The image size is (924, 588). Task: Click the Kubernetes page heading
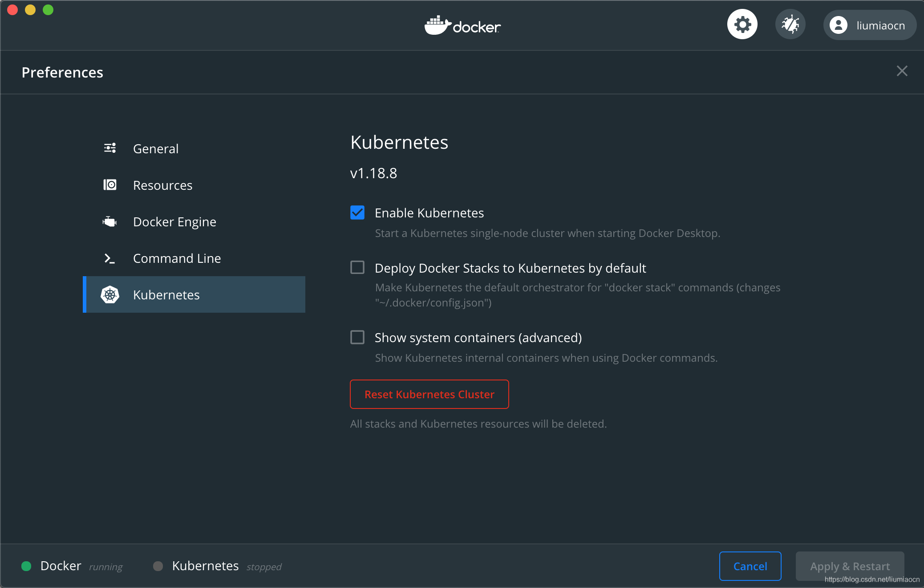pyautogui.click(x=399, y=143)
